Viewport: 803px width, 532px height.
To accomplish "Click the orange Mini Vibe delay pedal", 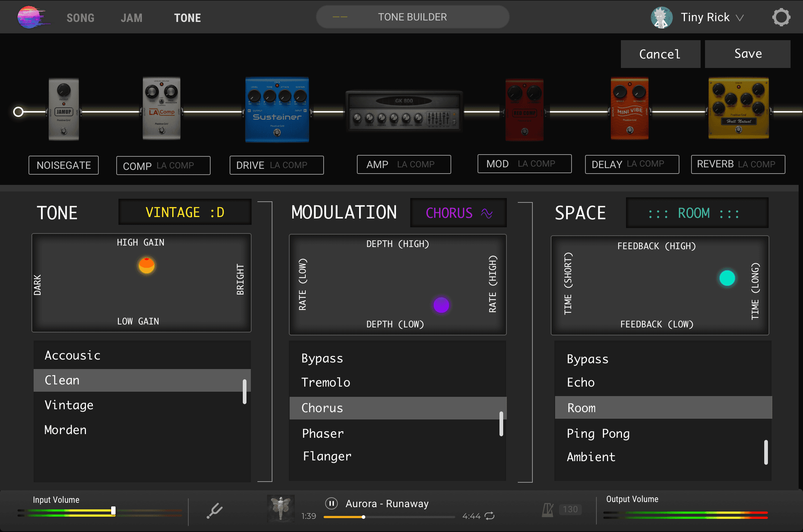I will [629, 109].
